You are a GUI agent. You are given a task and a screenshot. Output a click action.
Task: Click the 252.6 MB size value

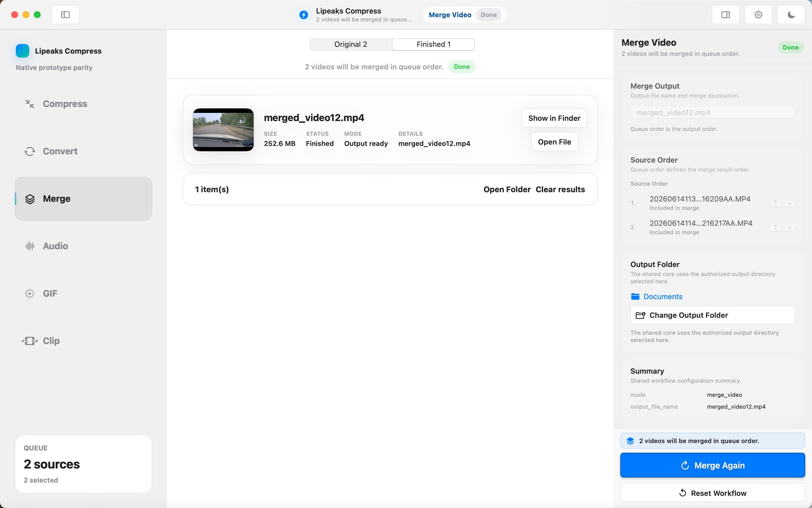279,143
